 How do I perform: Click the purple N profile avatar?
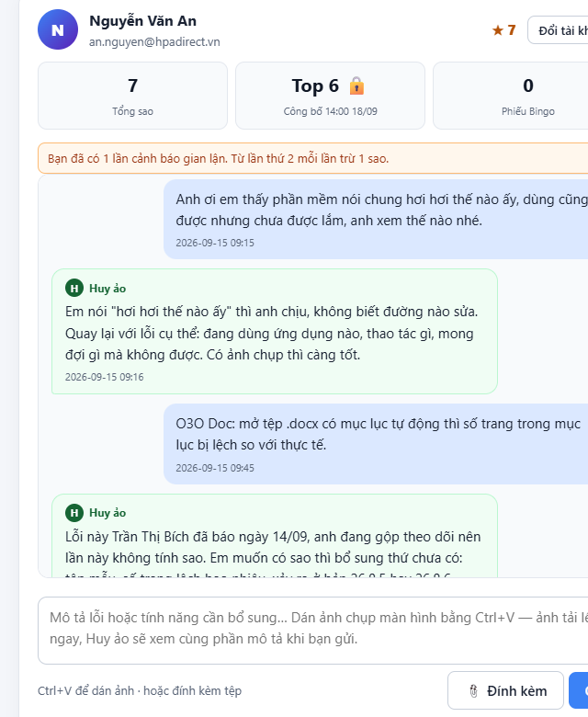pyautogui.click(x=58, y=29)
